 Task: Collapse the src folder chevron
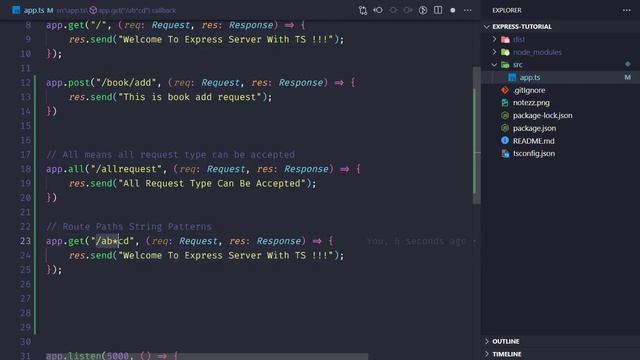click(x=494, y=64)
